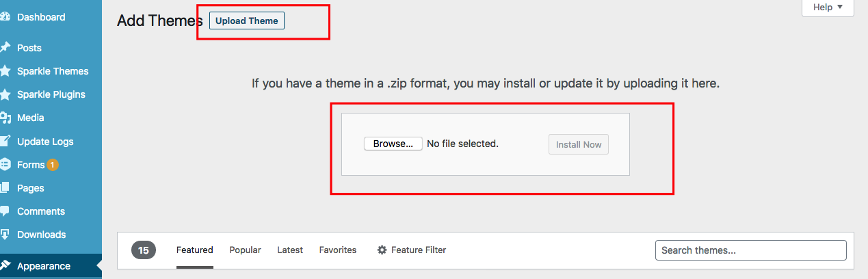Click the Downloads sidebar icon
Viewport: 868px width, 279px height.
(5, 235)
